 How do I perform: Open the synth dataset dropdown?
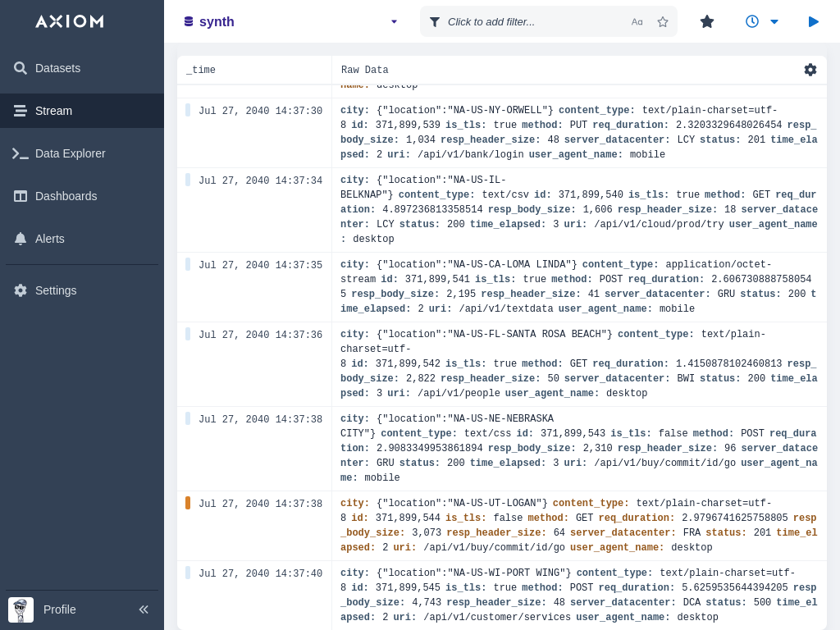[394, 22]
